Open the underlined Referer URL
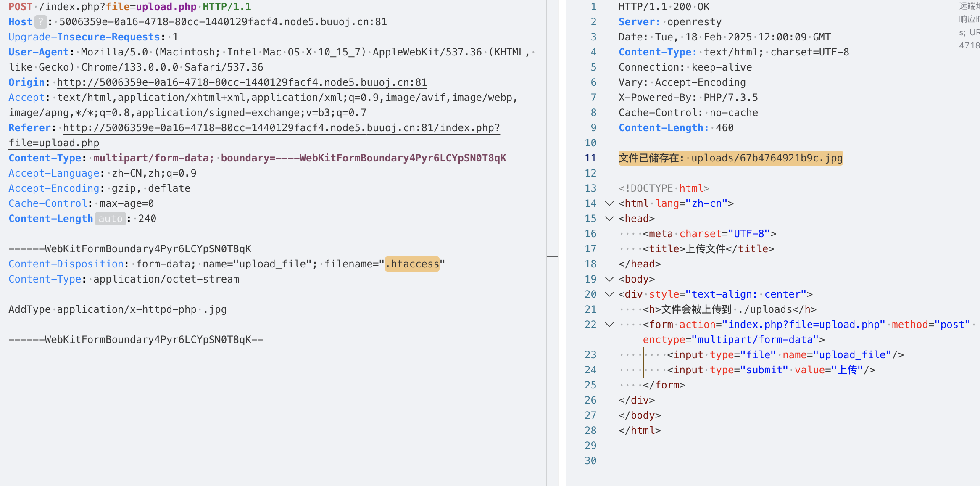This screenshot has width=980, height=486. (x=281, y=128)
